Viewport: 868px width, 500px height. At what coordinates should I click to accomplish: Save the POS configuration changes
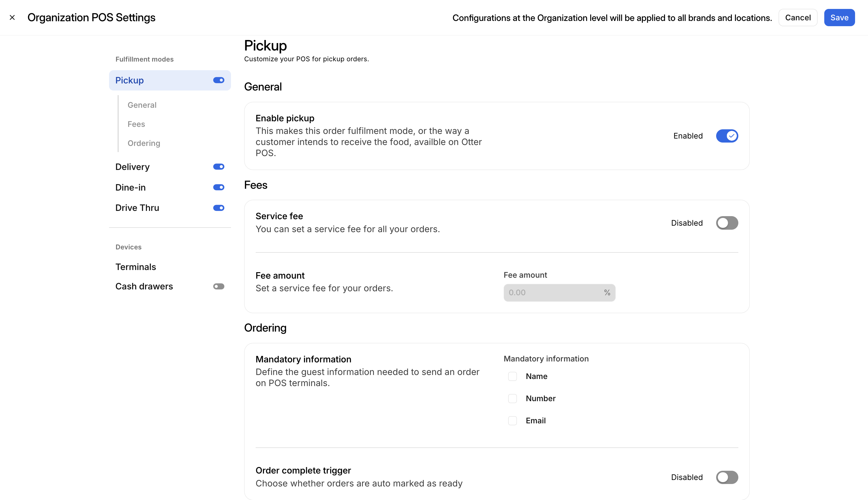(x=839, y=17)
